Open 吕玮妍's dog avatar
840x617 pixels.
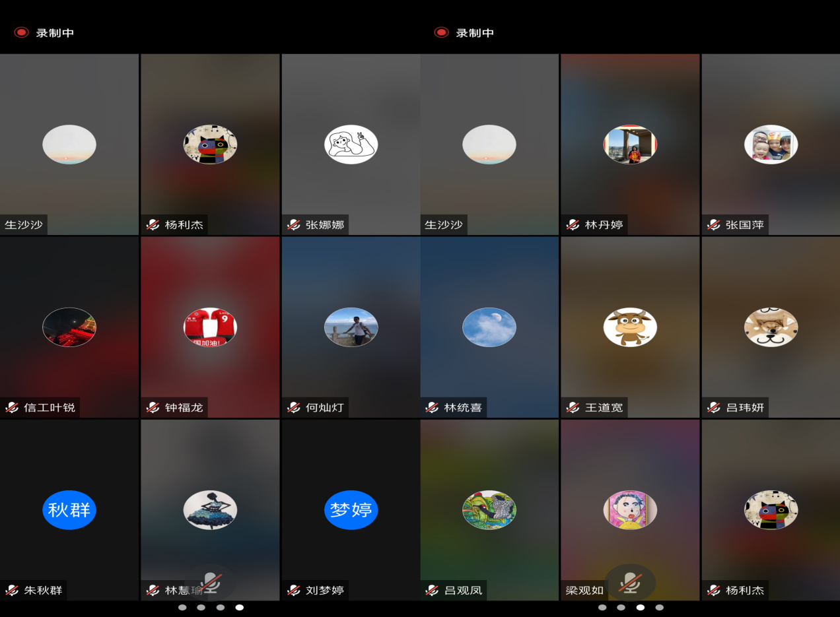pos(771,327)
